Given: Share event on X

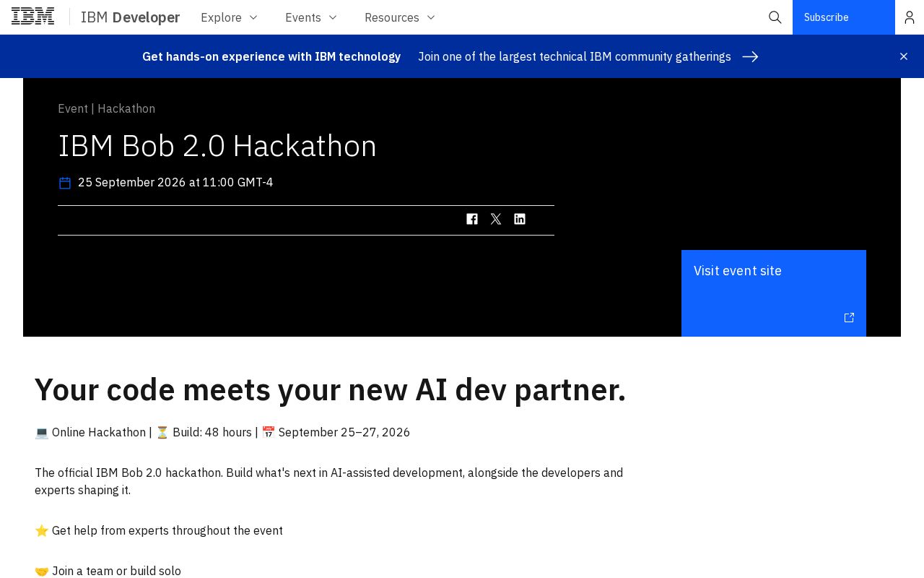Looking at the screenshot, I should pos(496,219).
